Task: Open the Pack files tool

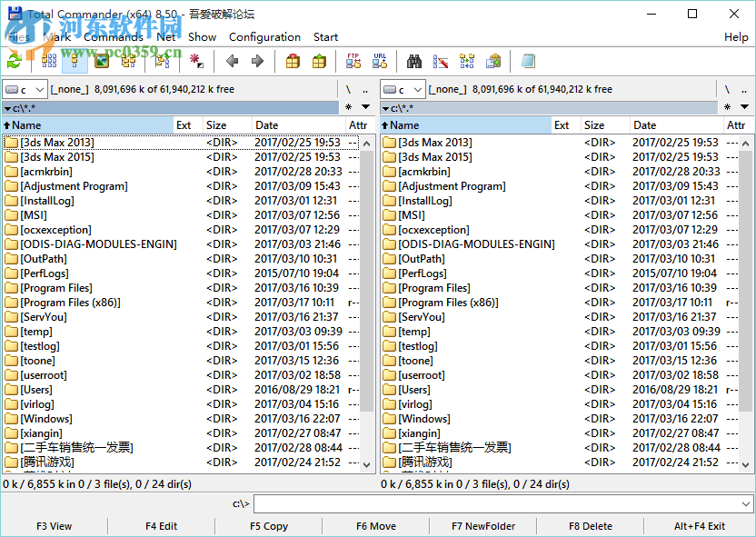Action: pos(293,60)
